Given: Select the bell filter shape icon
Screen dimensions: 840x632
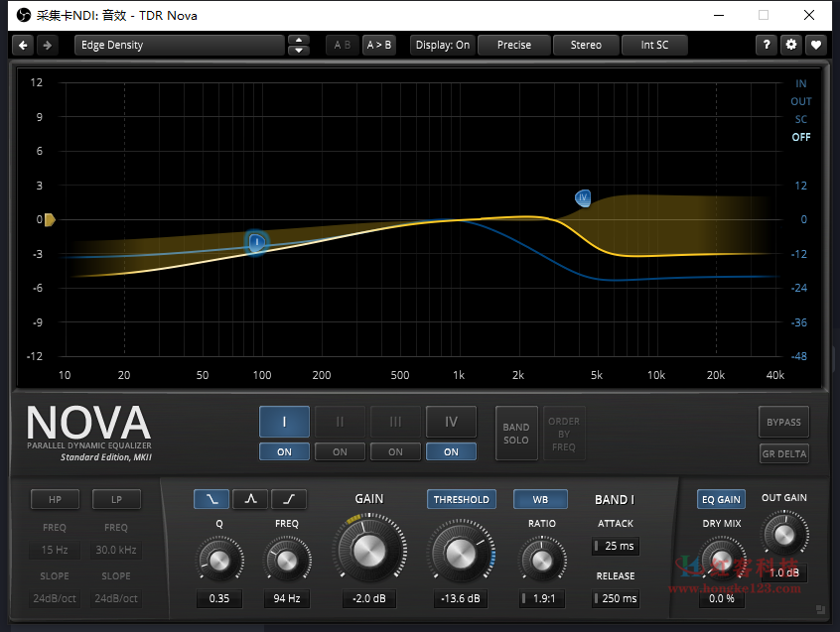Looking at the screenshot, I should click(250, 499).
